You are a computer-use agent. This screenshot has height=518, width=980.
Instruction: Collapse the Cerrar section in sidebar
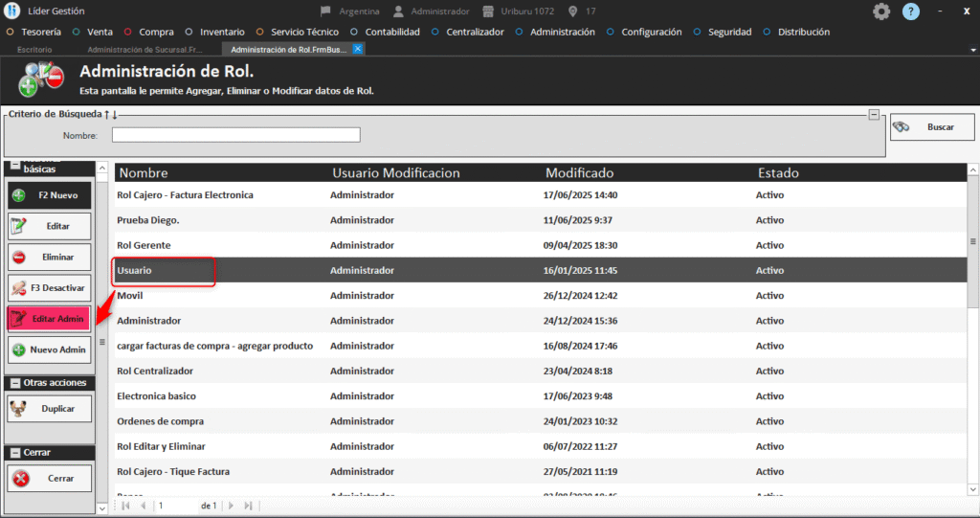click(15, 453)
